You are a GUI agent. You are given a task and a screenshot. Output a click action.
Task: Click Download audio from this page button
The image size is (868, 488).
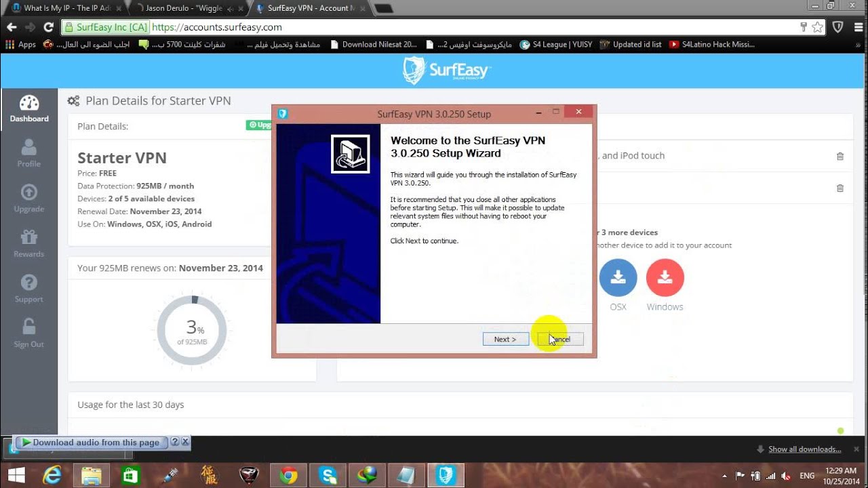click(x=90, y=442)
